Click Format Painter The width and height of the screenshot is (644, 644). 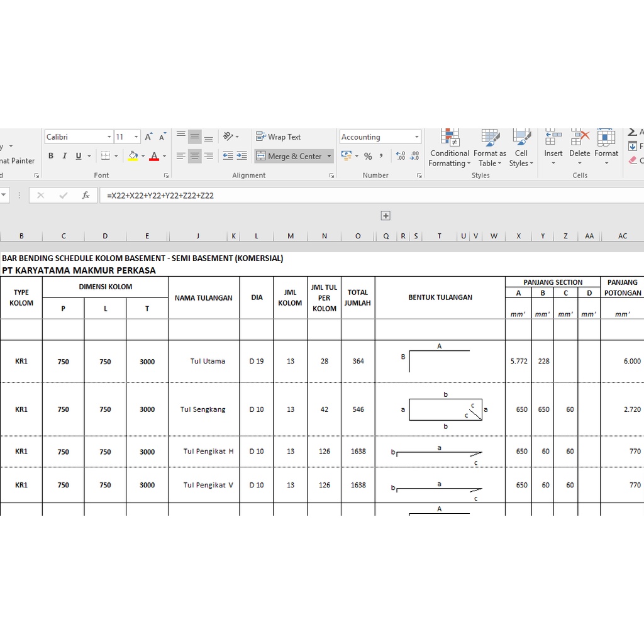tap(17, 160)
